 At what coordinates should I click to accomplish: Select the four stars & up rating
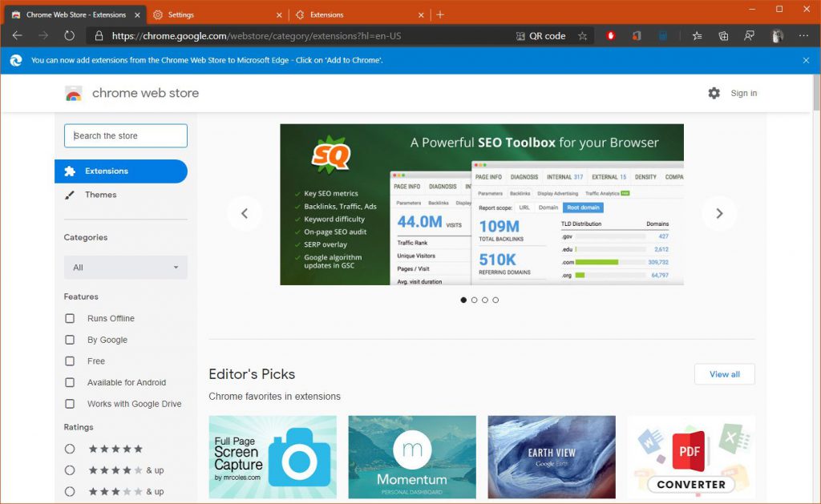pyautogui.click(x=70, y=470)
